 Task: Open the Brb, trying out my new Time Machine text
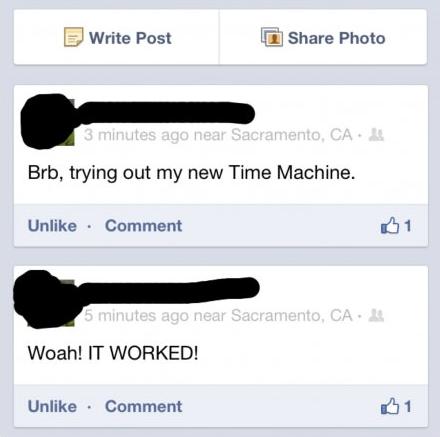tap(191, 173)
